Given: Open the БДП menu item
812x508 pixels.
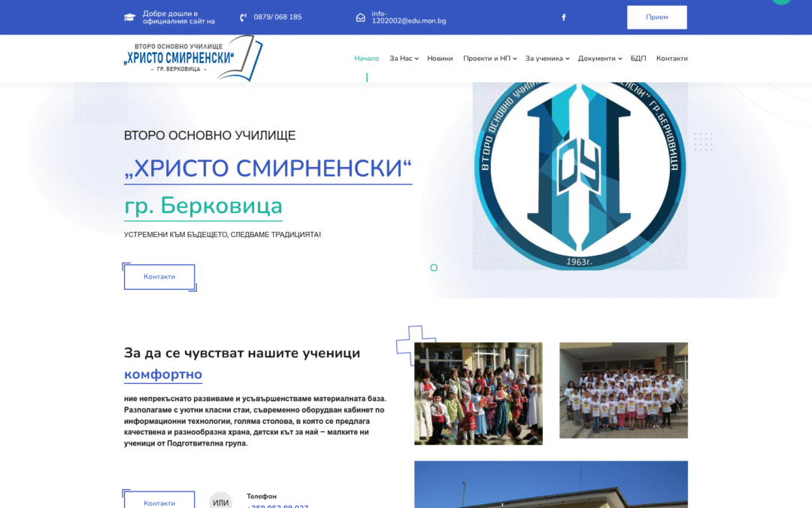Looking at the screenshot, I should coord(638,59).
